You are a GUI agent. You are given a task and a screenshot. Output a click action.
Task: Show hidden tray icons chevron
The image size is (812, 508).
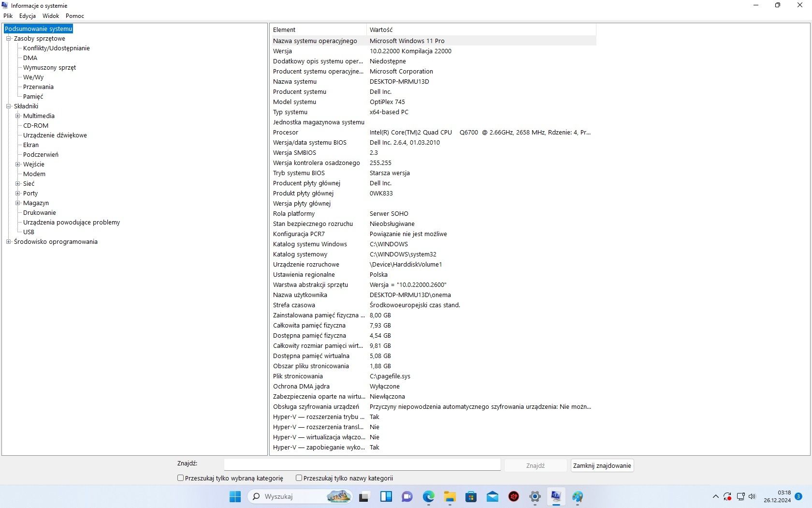[x=716, y=496]
